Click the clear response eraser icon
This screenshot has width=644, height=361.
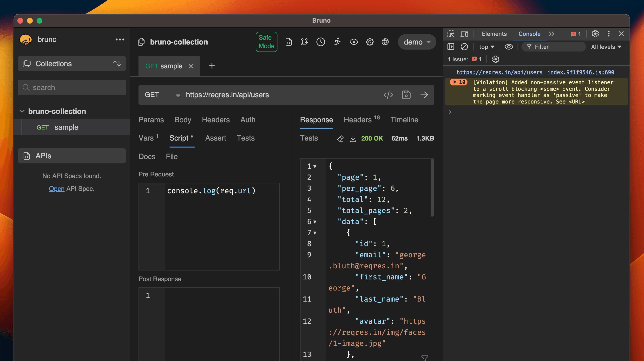340,138
